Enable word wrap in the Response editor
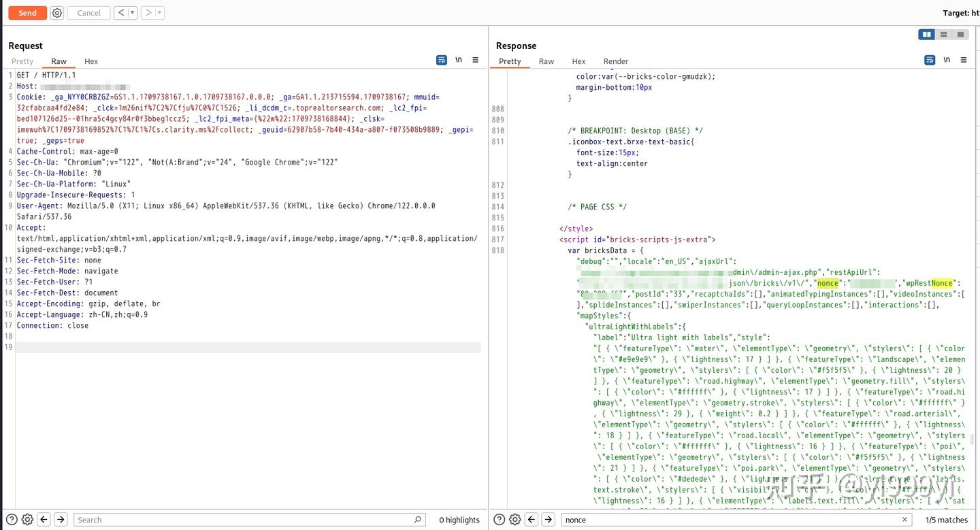This screenshot has width=980, height=530. [x=930, y=59]
